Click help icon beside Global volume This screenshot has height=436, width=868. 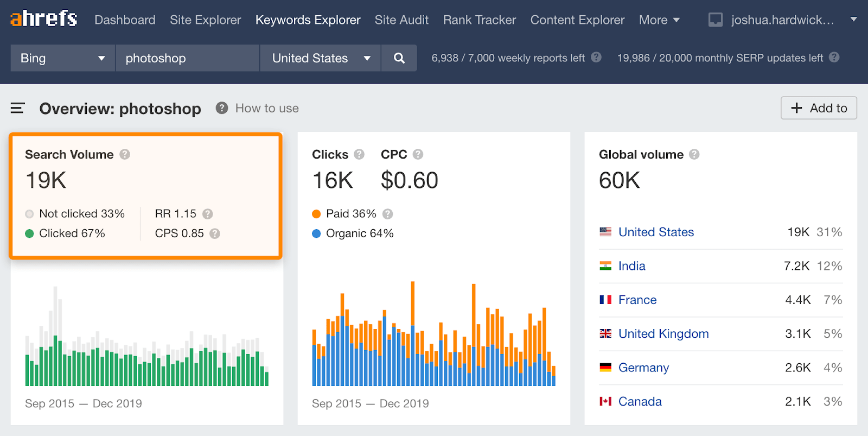[x=694, y=155]
